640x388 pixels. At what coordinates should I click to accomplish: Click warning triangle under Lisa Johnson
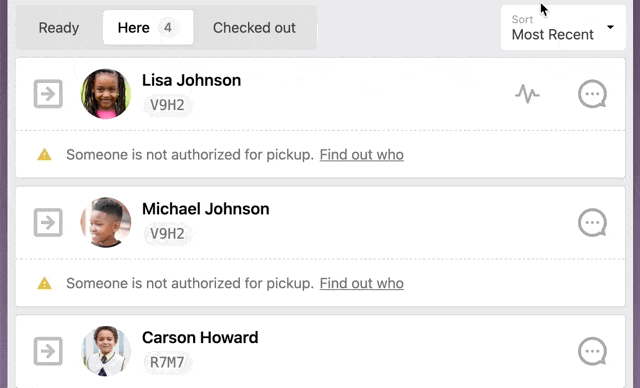44,155
